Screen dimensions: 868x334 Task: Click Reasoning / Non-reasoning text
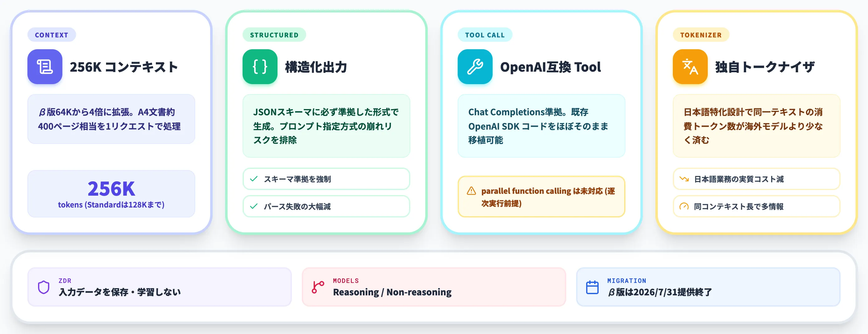click(x=392, y=292)
